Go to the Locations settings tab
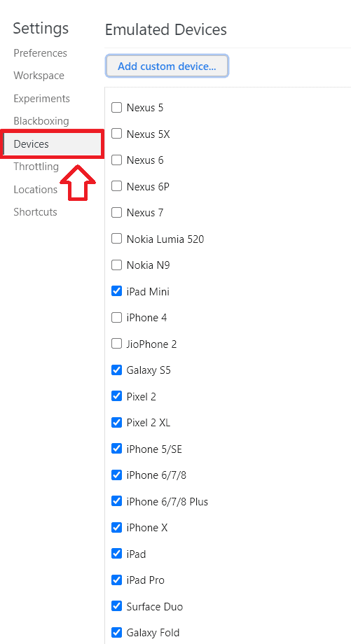The image size is (351, 644). coord(35,189)
